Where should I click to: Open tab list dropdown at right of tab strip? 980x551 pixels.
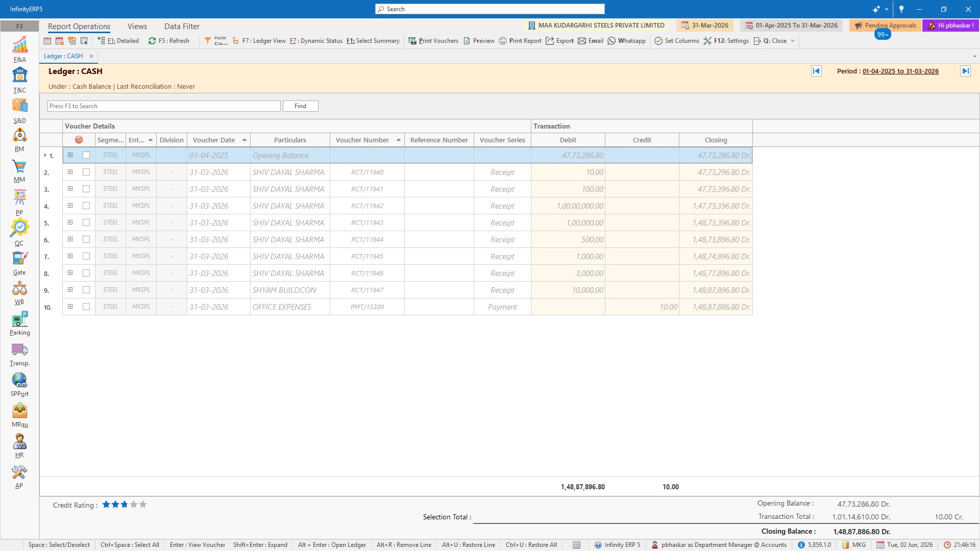pos(974,56)
